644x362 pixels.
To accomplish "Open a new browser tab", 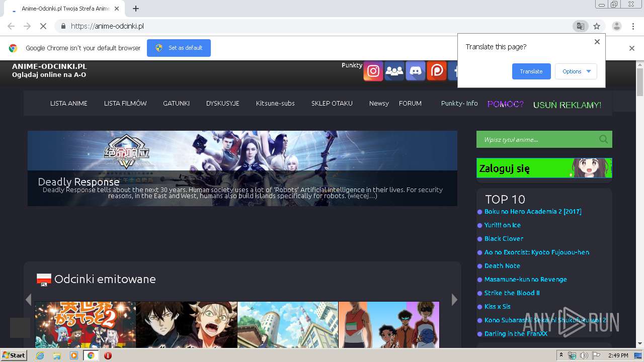I will pos(136,9).
